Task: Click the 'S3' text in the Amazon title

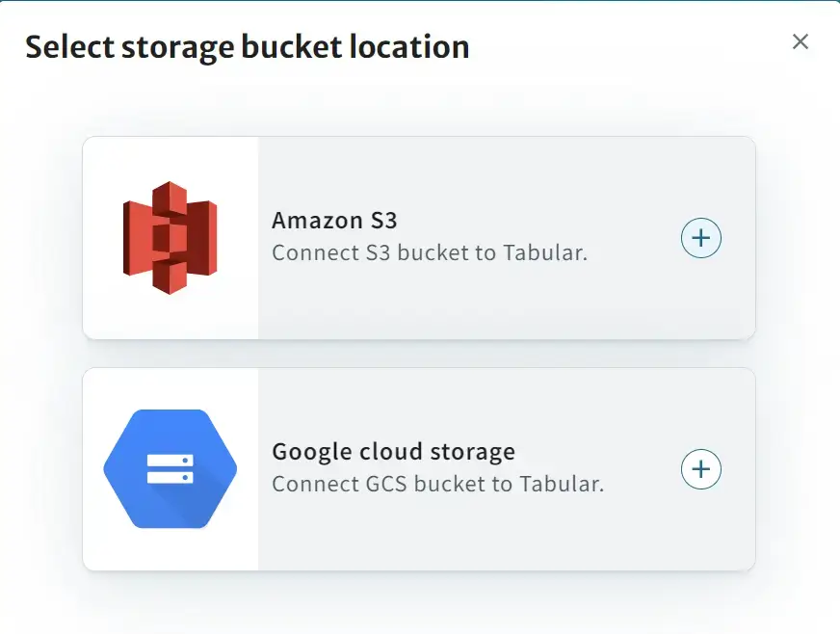Action: [383, 221]
